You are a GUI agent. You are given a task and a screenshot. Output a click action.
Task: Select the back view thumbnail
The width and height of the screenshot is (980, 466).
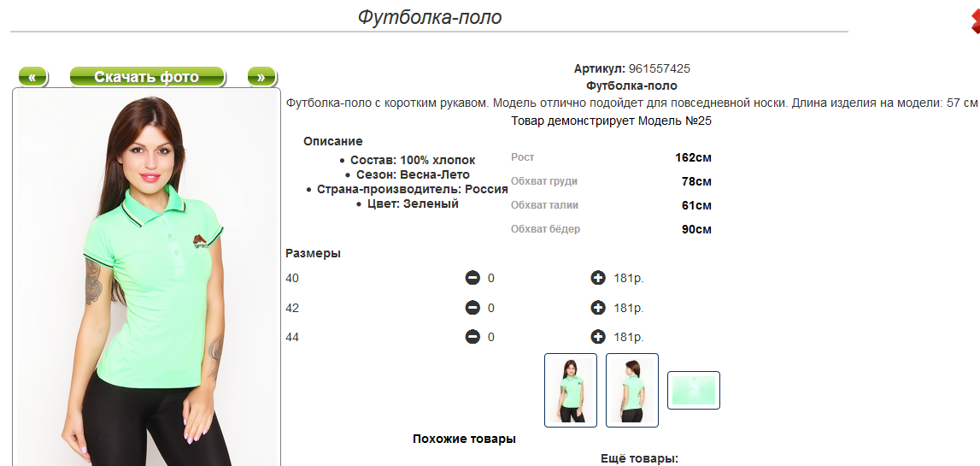tap(632, 390)
